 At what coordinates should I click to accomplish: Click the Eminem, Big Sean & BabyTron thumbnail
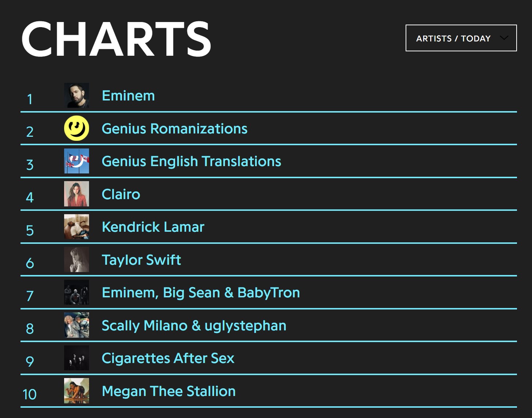pos(77,292)
